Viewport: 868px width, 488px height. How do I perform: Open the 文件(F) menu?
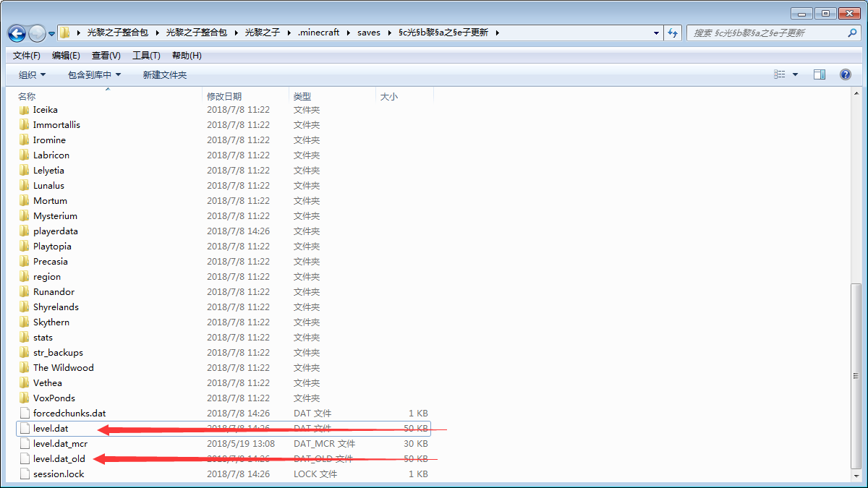pyautogui.click(x=27, y=56)
